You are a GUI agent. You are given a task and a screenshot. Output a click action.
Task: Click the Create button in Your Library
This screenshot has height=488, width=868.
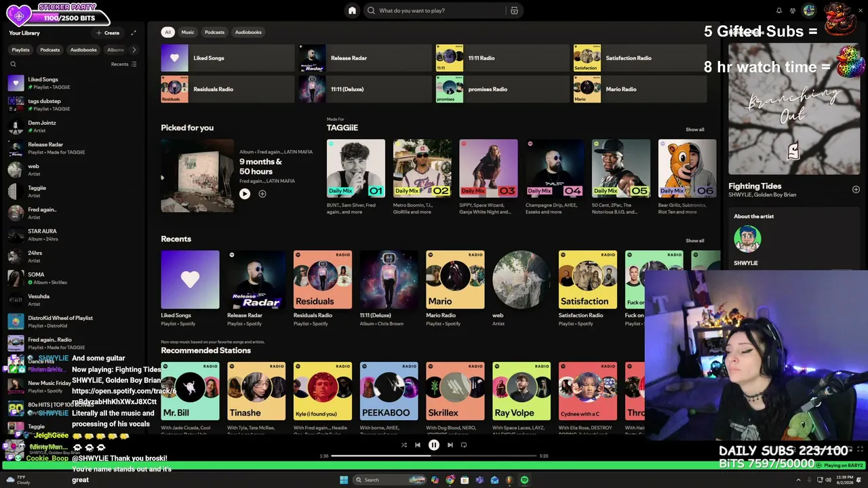[x=108, y=33]
